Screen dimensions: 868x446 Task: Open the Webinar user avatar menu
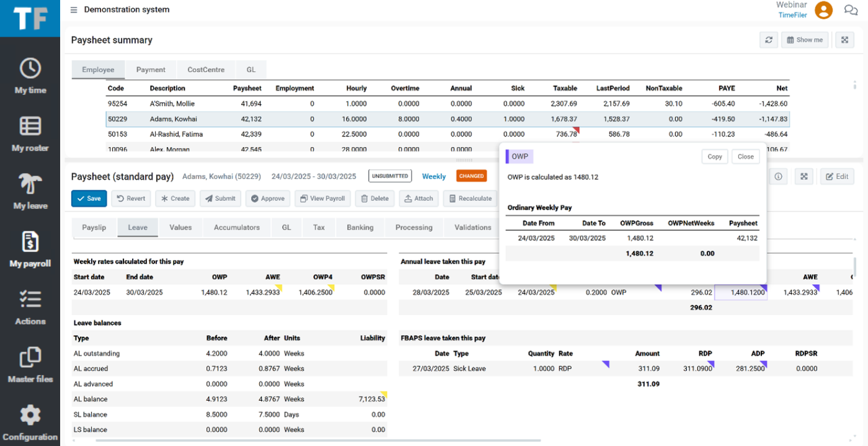pyautogui.click(x=823, y=10)
